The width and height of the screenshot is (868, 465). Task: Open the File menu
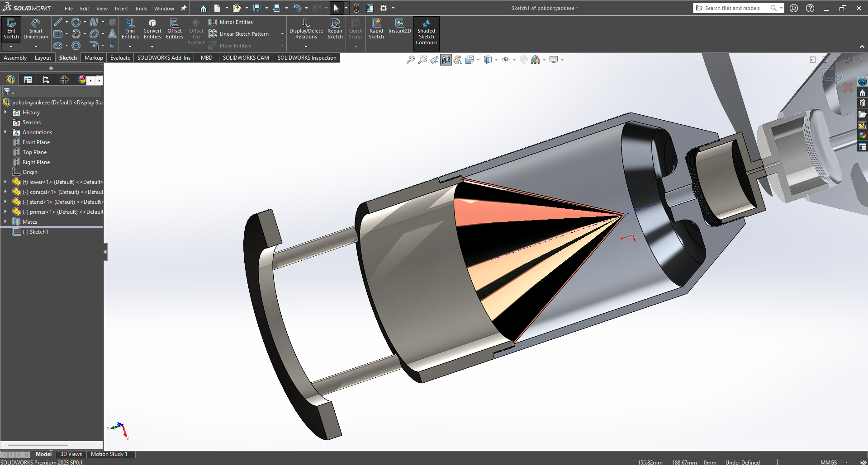69,9
